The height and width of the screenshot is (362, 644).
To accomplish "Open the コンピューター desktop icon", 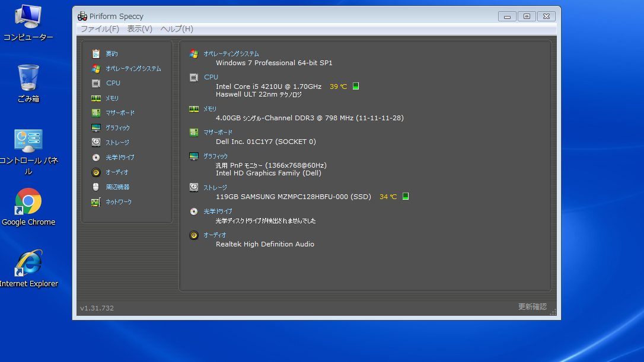I will coord(28,23).
